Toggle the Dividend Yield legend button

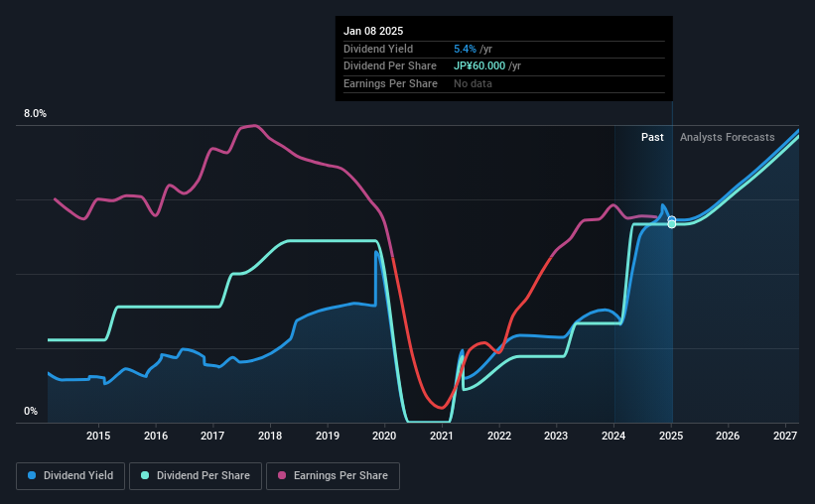[x=70, y=476]
